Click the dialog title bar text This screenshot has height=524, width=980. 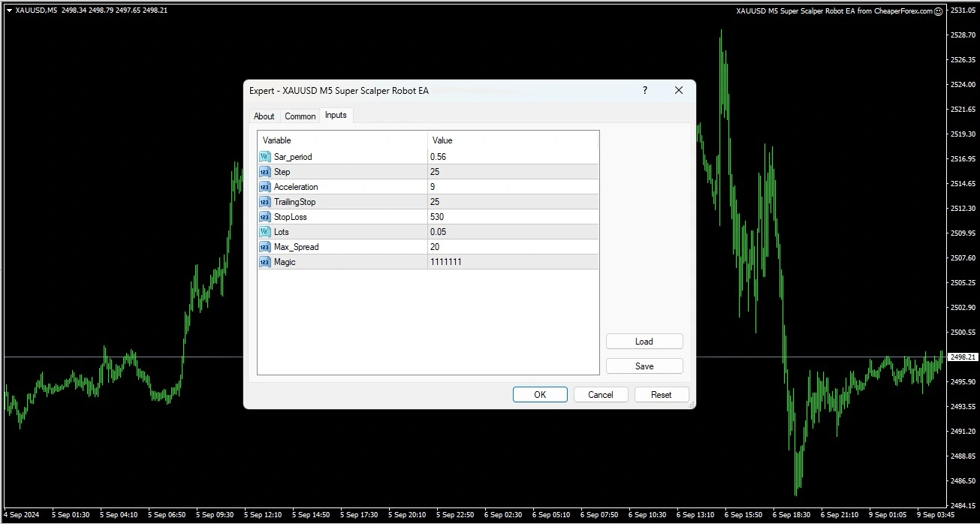coord(339,90)
